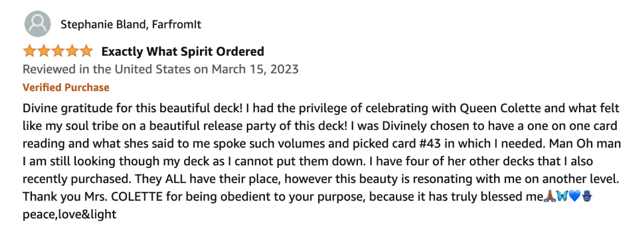The width and height of the screenshot is (644, 229).
Task: Click the hamsa hand emoji
Action: pyautogui.click(x=587, y=197)
